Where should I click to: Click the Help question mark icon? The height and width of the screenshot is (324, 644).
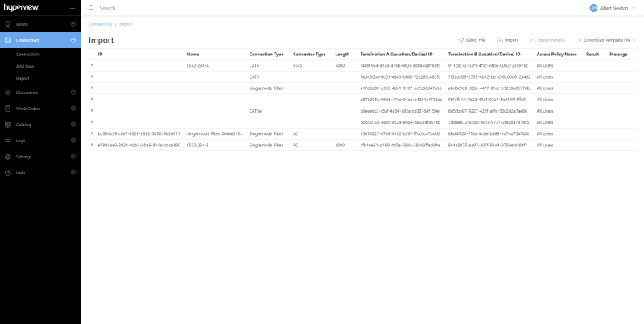pyautogui.click(x=7, y=173)
